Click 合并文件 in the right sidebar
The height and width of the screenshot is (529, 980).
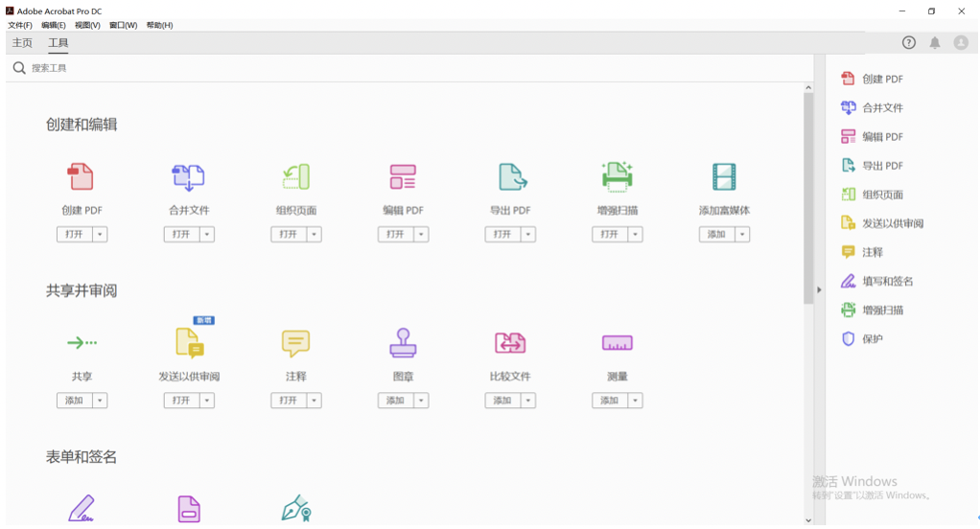[873, 107]
